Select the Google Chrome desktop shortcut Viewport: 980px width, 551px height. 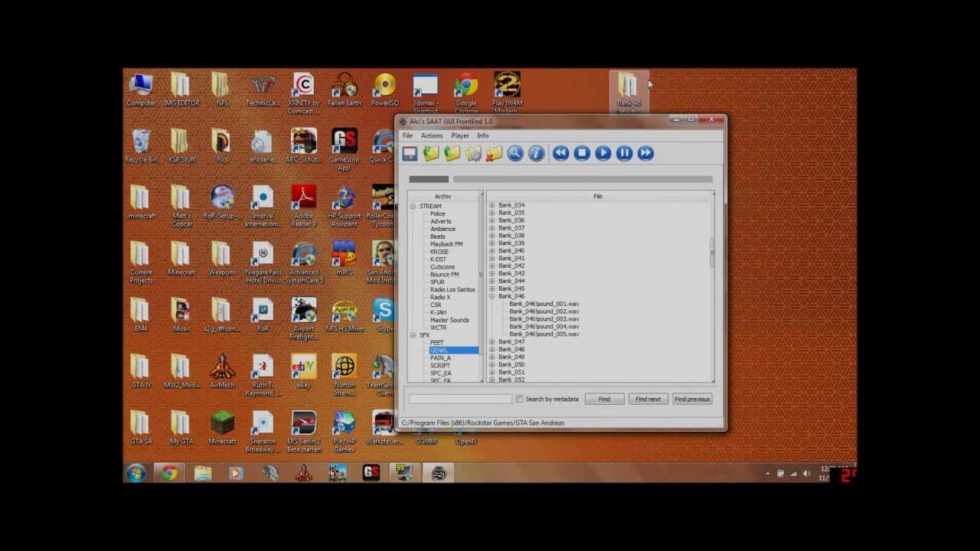pyautogui.click(x=466, y=93)
